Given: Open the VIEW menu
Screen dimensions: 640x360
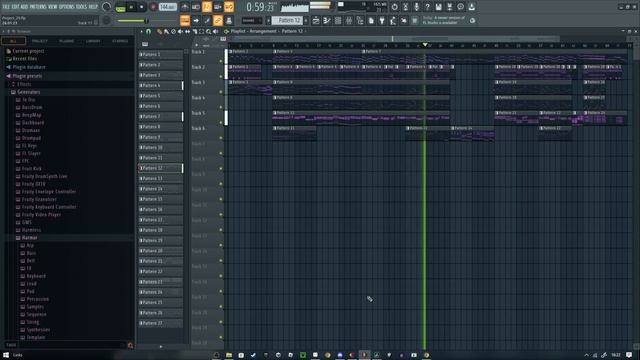Looking at the screenshot, I should tap(53, 7).
